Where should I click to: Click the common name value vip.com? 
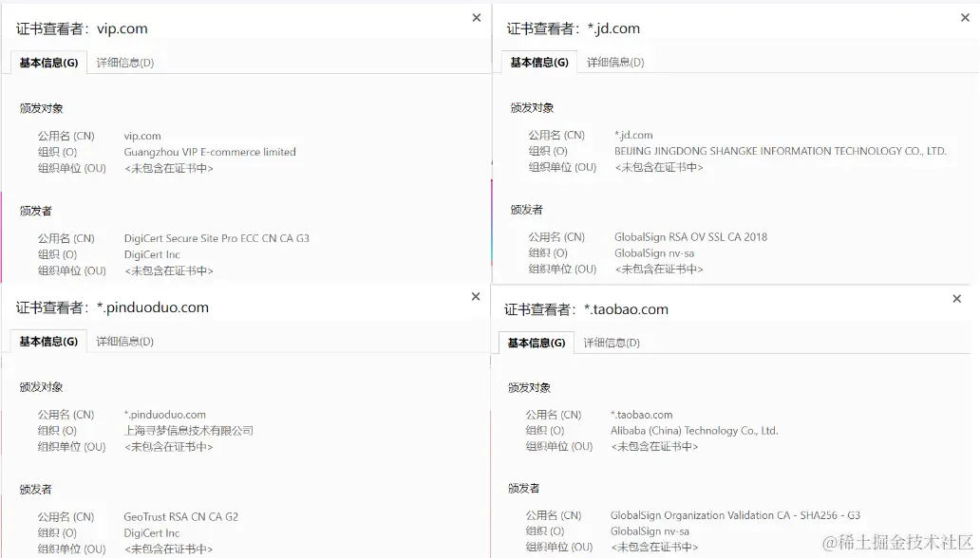coord(142,136)
